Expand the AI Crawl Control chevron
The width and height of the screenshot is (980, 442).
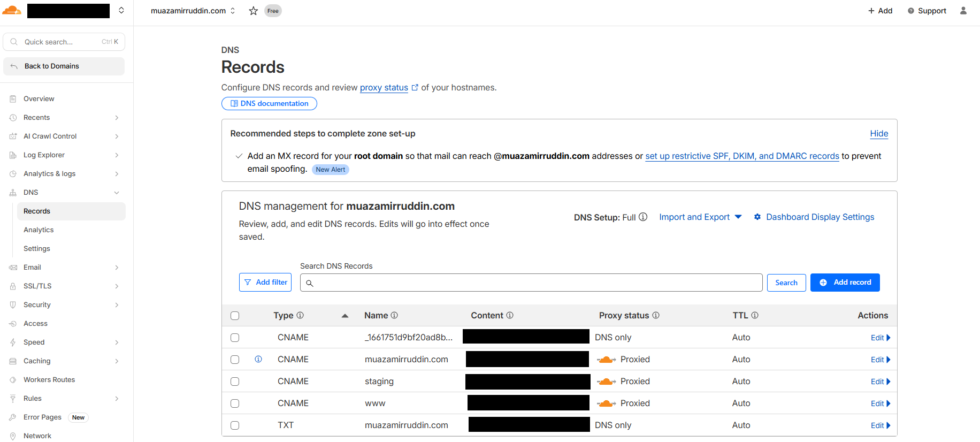(117, 136)
